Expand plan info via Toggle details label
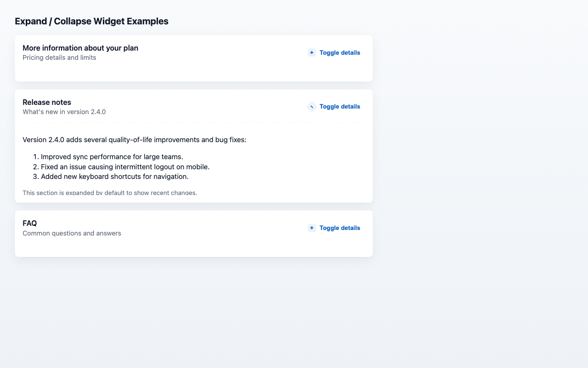 339,52
